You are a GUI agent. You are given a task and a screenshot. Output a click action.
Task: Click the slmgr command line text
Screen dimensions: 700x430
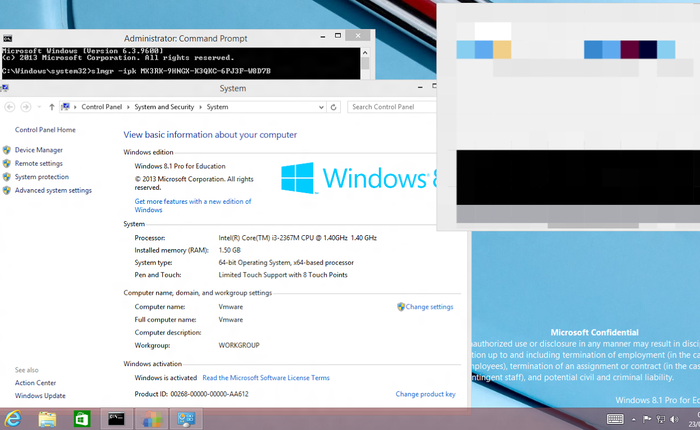137,71
